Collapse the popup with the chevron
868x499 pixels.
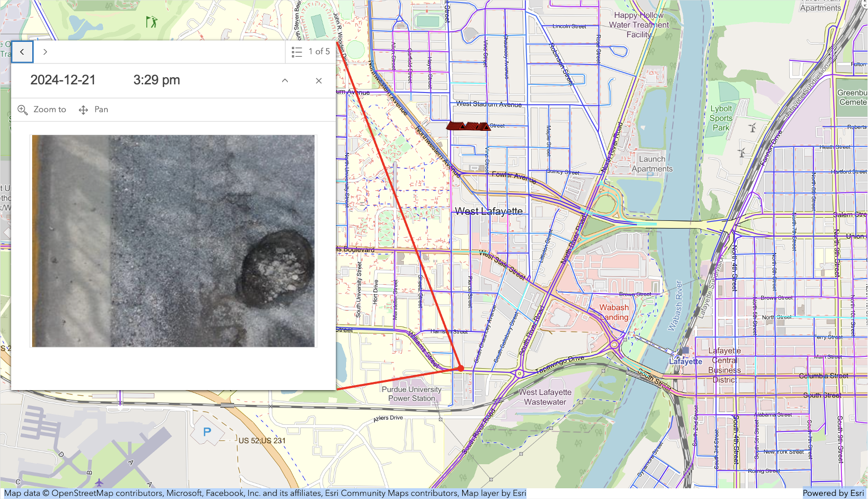click(x=285, y=80)
